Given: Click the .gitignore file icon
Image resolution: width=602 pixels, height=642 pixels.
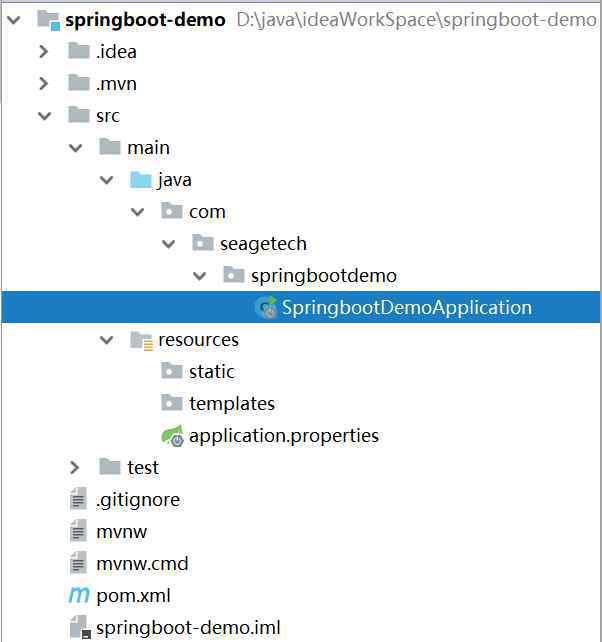Looking at the screenshot, I should pos(78,499).
